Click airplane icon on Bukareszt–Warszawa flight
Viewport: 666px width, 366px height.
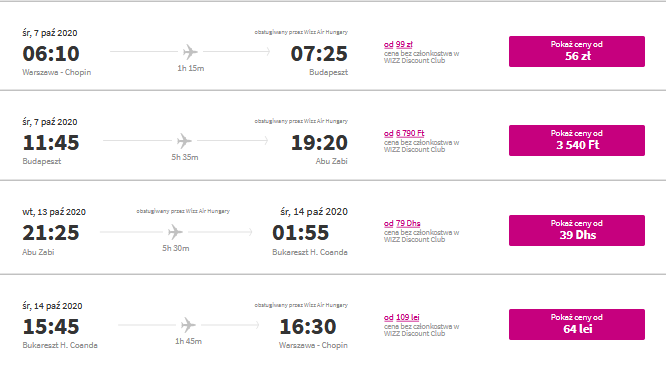point(188,325)
